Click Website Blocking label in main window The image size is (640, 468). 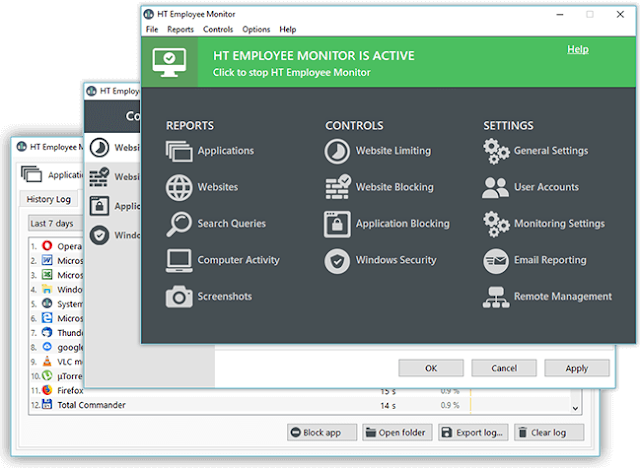(x=394, y=187)
